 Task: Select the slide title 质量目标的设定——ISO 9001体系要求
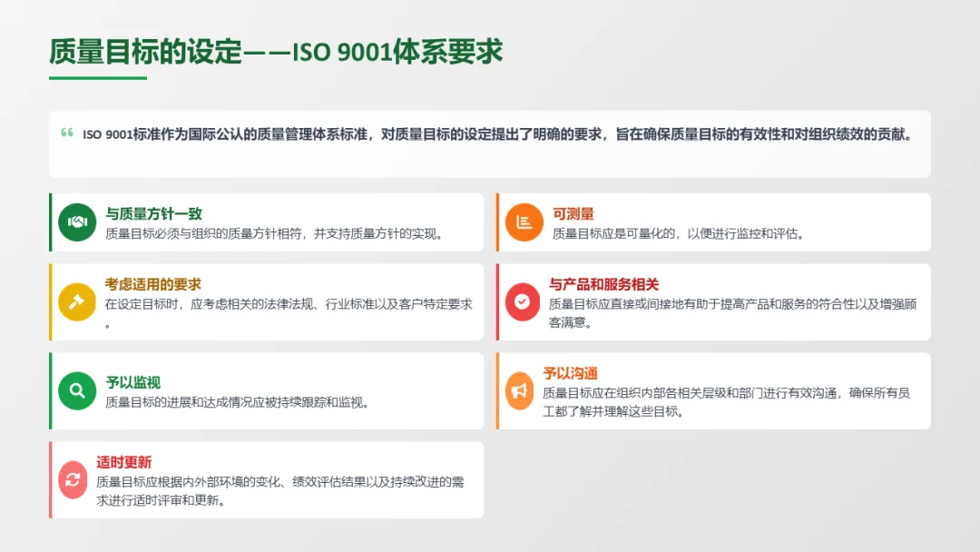276,51
